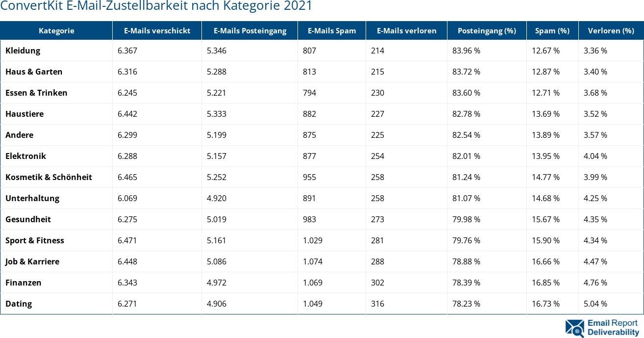Click the 4.76 % verloren value
The image size is (644, 338).
tap(595, 283)
